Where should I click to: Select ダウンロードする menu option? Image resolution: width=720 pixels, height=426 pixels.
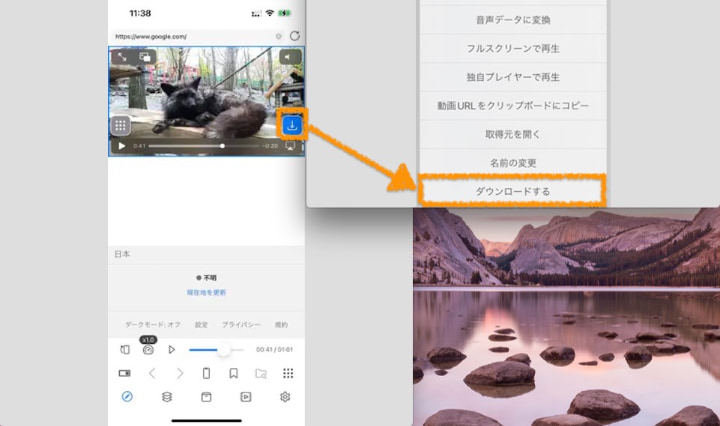click(x=512, y=190)
